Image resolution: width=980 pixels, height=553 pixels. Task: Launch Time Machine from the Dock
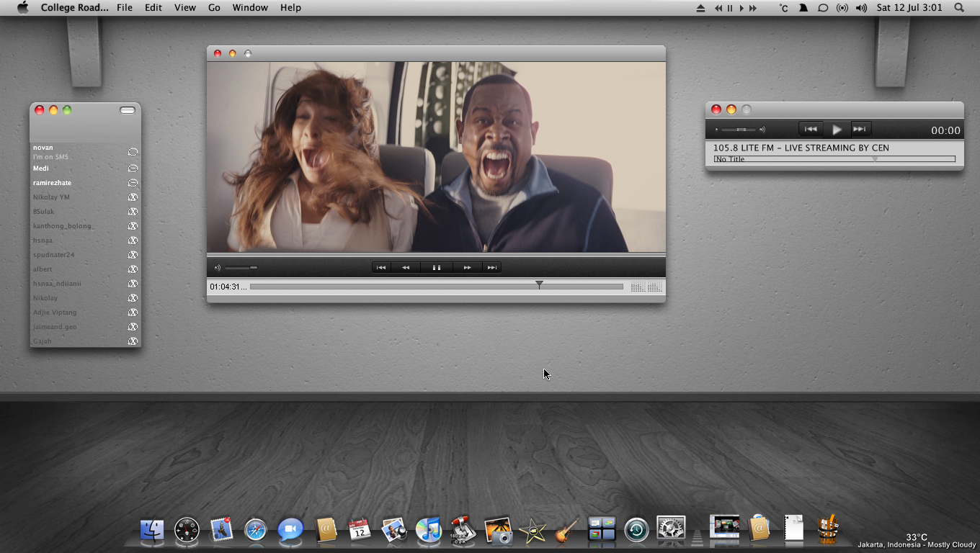click(636, 531)
